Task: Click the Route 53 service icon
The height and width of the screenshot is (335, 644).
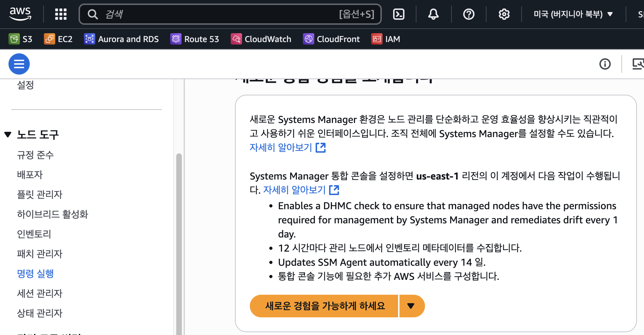Action: (x=176, y=39)
